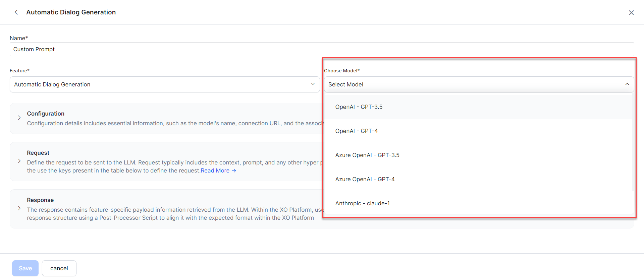Click the back arrow icon
The width and height of the screenshot is (644, 277).
pyautogui.click(x=16, y=12)
